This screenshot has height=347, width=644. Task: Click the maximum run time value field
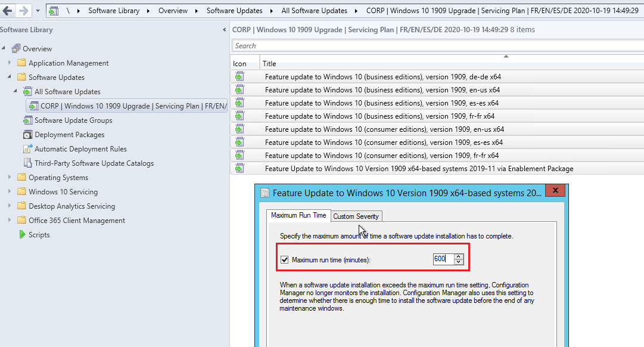click(x=443, y=259)
